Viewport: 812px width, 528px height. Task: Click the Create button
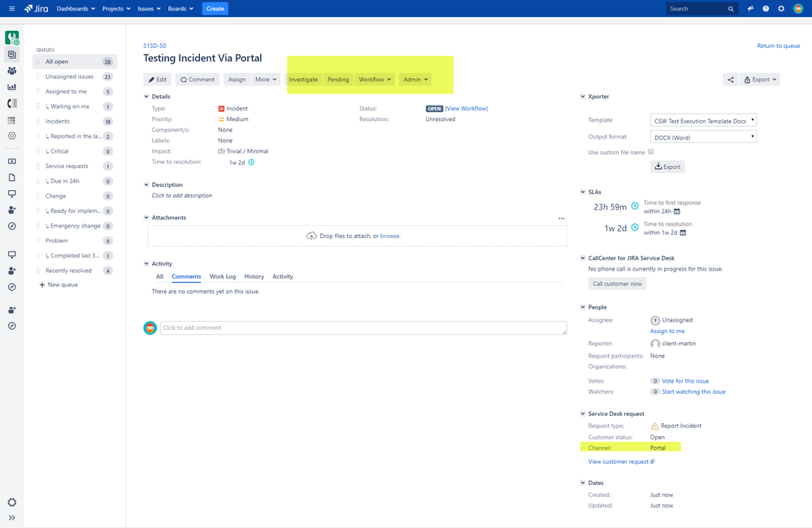click(x=215, y=9)
